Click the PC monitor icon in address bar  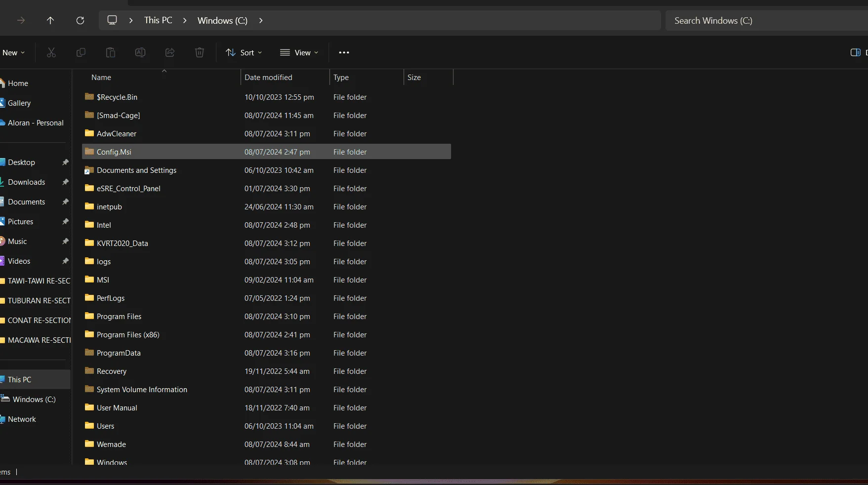click(x=112, y=20)
